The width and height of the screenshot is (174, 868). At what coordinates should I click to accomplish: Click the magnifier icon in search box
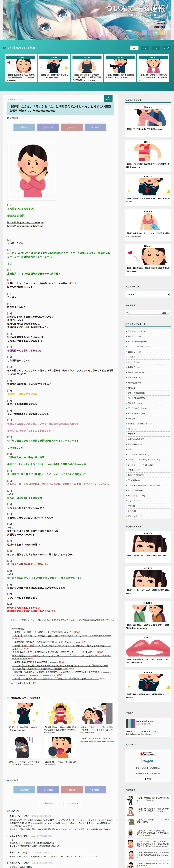click(128, 313)
